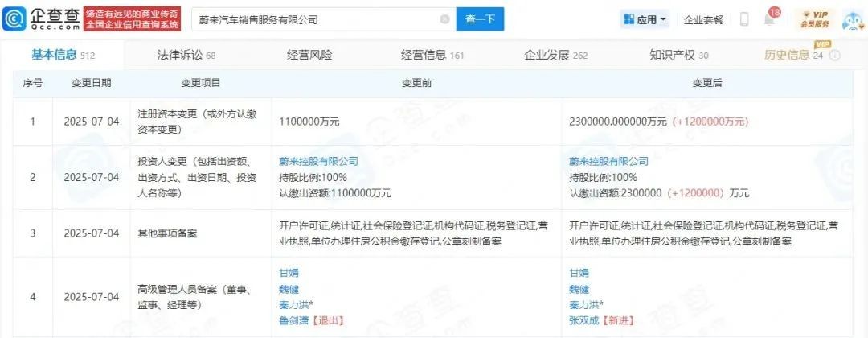
Task: Open the user avatar icon
Action: point(854,20)
